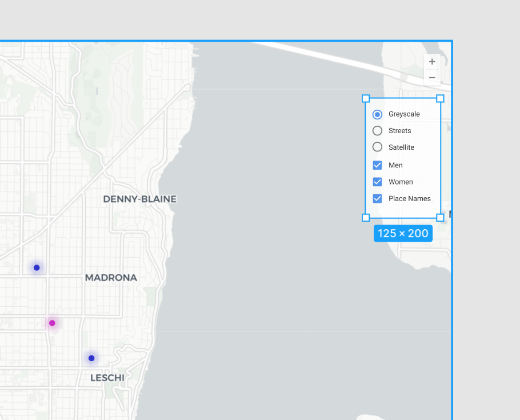Image resolution: width=520 pixels, height=420 pixels.
Task: Click the 125 × 200 dimension badge
Action: pyautogui.click(x=403, y=233)
